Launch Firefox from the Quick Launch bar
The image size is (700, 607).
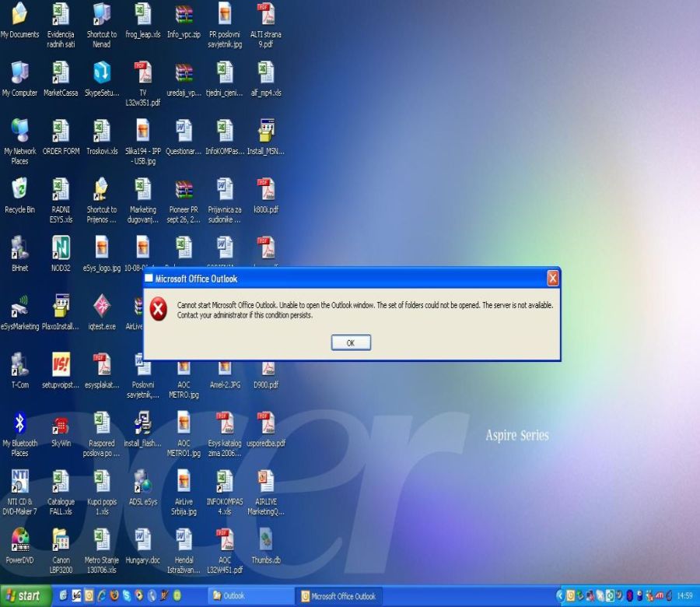pyautogui.click(x=114, y=595)
